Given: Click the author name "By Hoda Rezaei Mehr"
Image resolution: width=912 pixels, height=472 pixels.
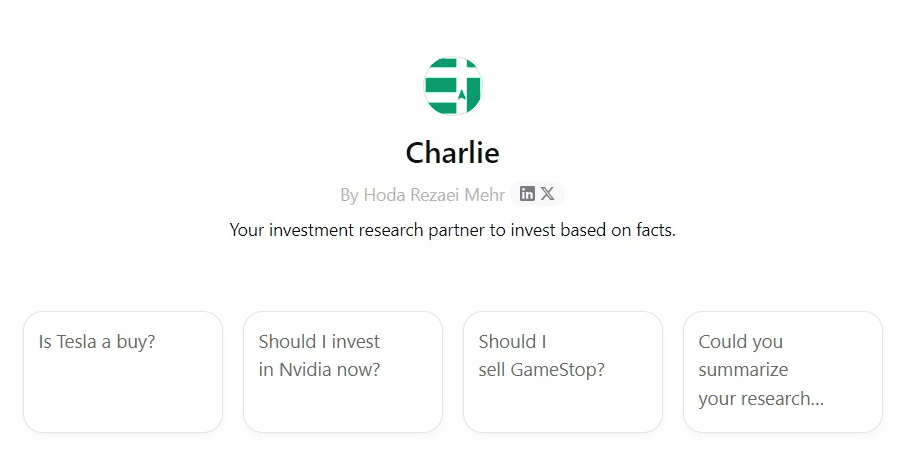Looking at the screenshot, I should 422,195.
